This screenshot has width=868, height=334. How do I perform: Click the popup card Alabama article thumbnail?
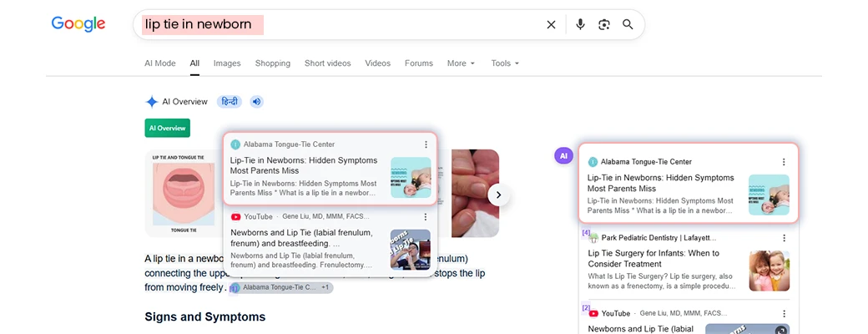click(x=411, y=178)
